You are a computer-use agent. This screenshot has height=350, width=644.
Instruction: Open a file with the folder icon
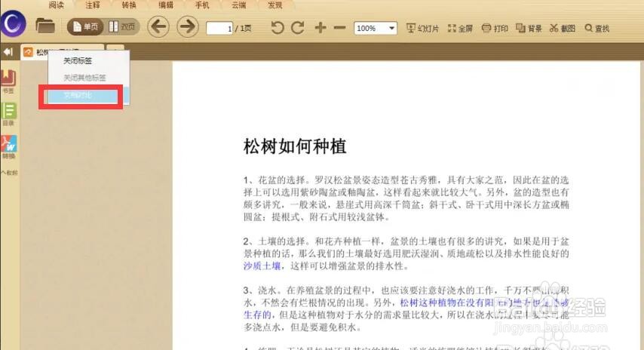coord(45,26)
